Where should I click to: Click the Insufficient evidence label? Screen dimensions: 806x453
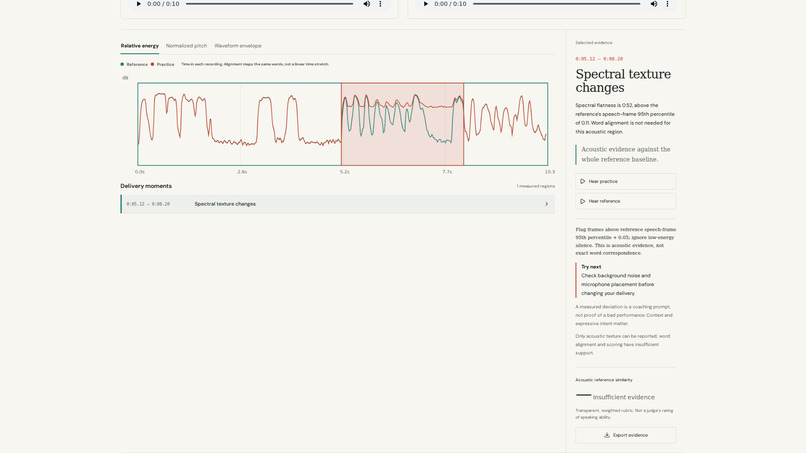pyautogui.click(x=624, y=397)
